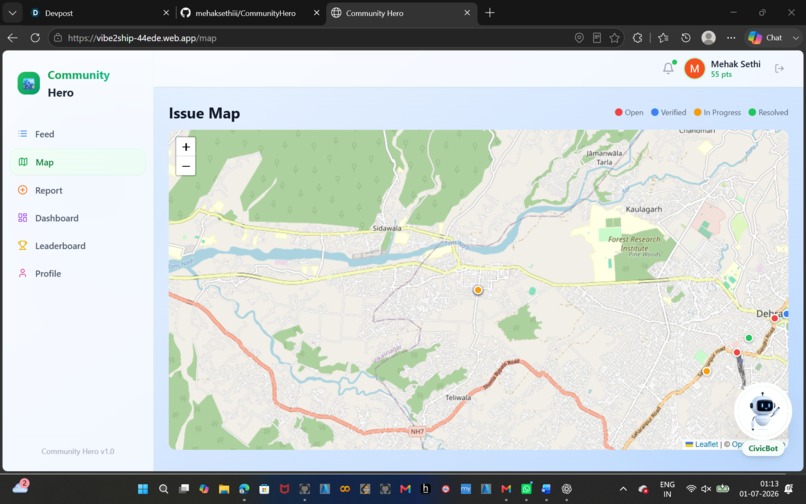806x504 pixels.
Task: Select the Community Hero browser tab
Action: click(401, 13)
